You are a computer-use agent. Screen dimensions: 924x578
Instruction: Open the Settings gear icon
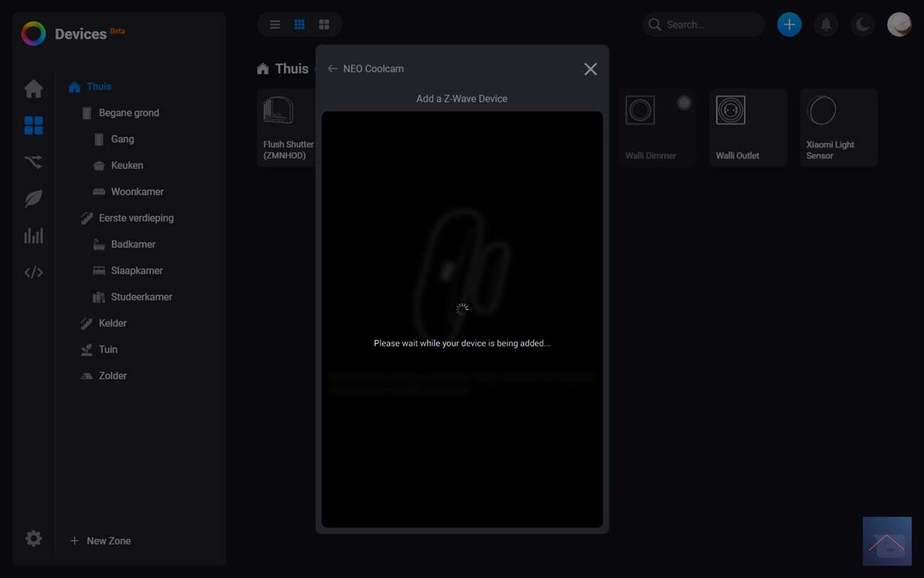tap(33, 538)
